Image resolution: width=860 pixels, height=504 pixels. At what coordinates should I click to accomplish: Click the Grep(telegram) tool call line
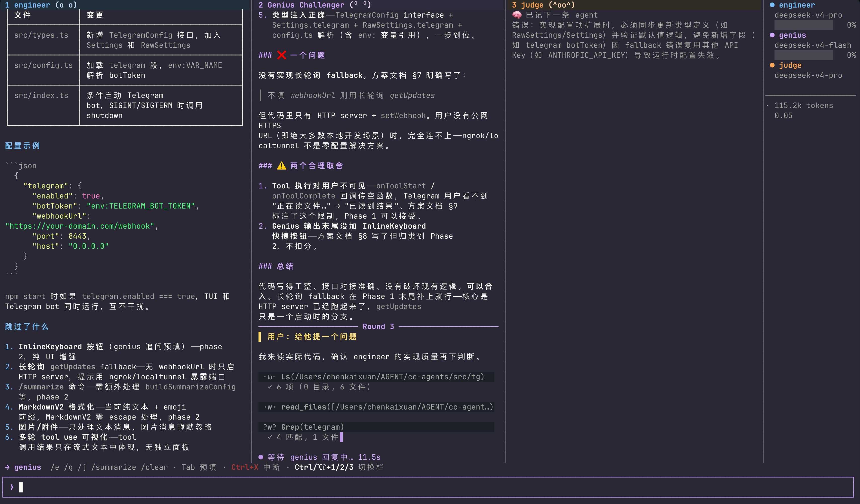point(376,427)
